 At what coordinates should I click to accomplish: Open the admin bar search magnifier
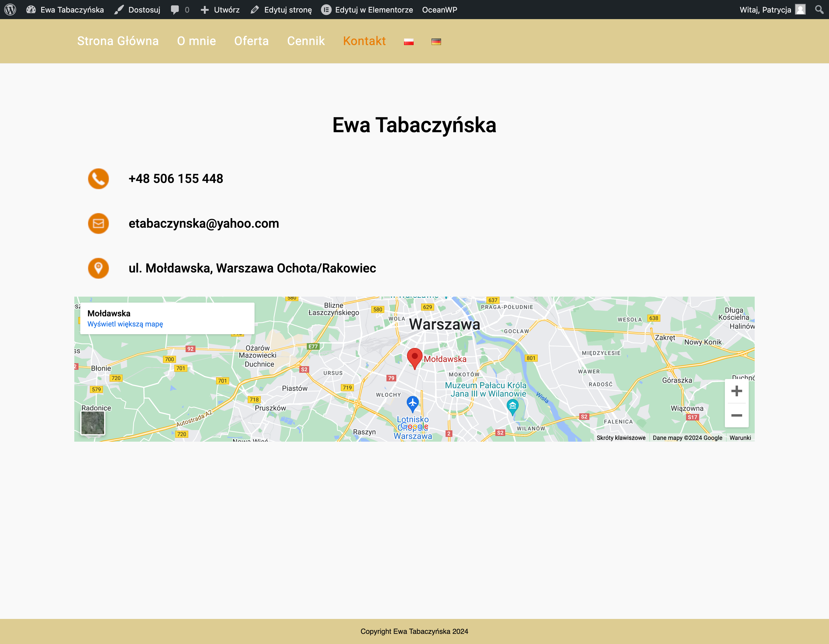(819, 10)
